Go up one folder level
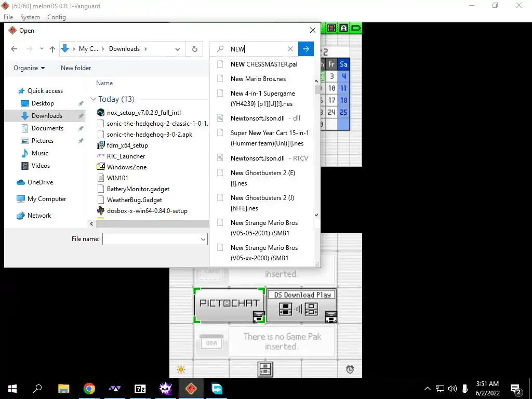Viewport: 532px width, 399px height. click(52, 49)
